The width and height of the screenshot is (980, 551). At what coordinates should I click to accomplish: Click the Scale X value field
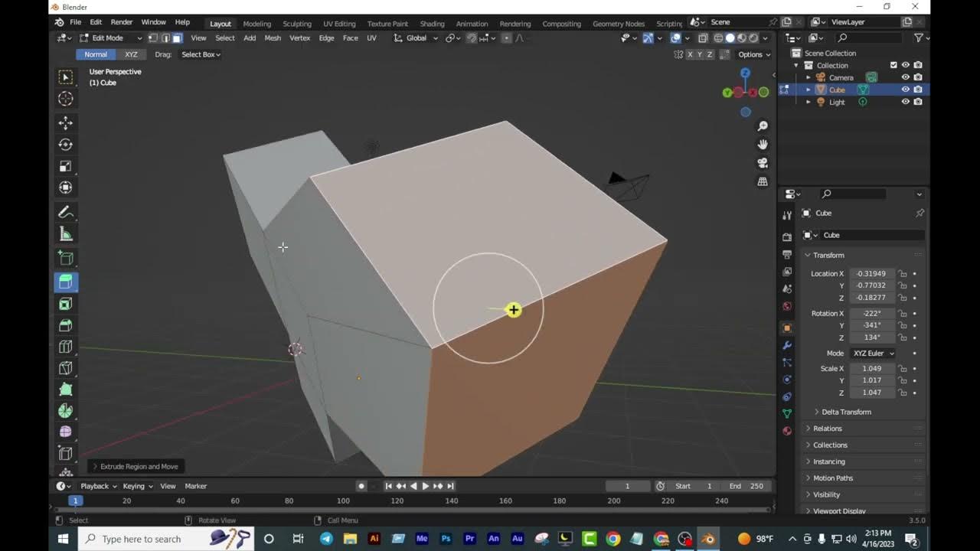point(871,368)
